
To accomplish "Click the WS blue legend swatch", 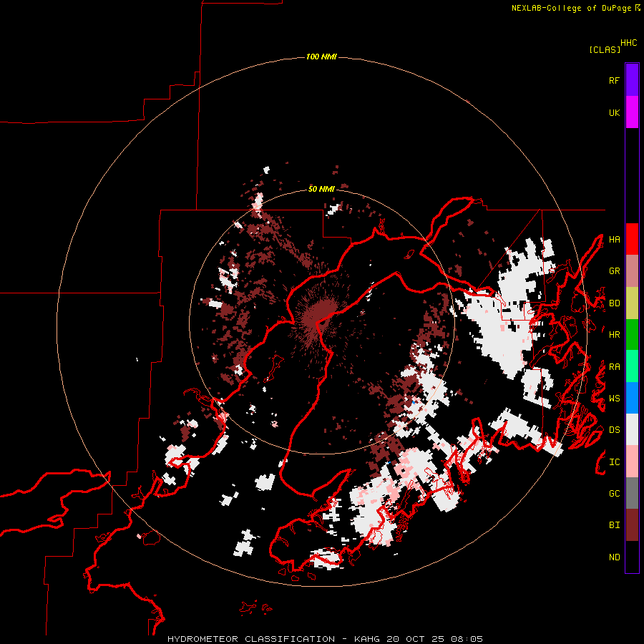I will tap(632, 398).
